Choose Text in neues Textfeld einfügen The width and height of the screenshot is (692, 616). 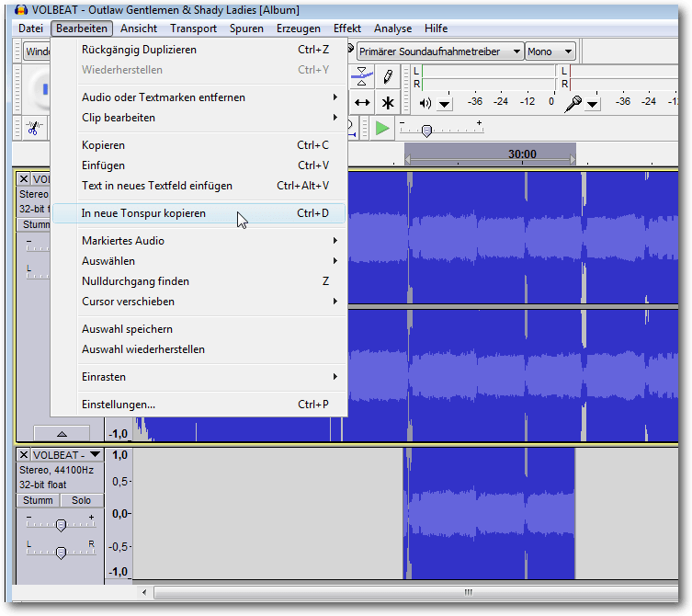pyautogui.click(x=199, y=186)
